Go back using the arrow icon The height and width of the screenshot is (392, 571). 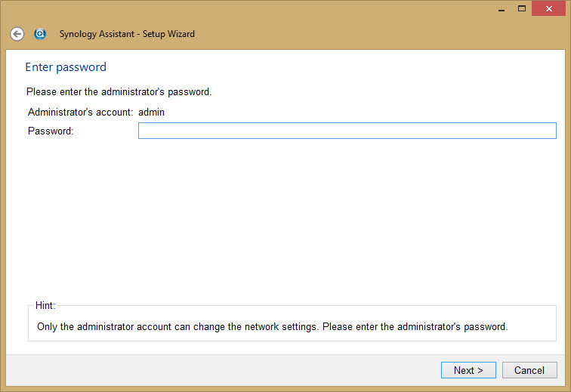point(17,34)
